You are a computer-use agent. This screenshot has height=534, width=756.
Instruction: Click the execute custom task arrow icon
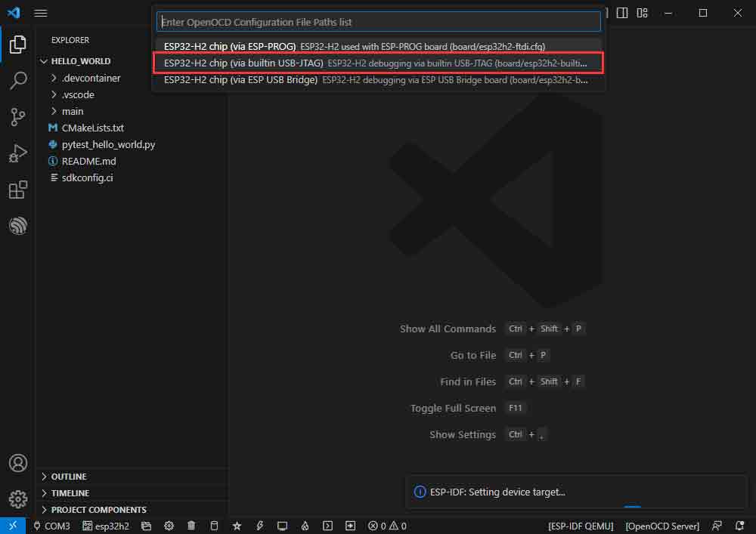click(x=351, y=526)
